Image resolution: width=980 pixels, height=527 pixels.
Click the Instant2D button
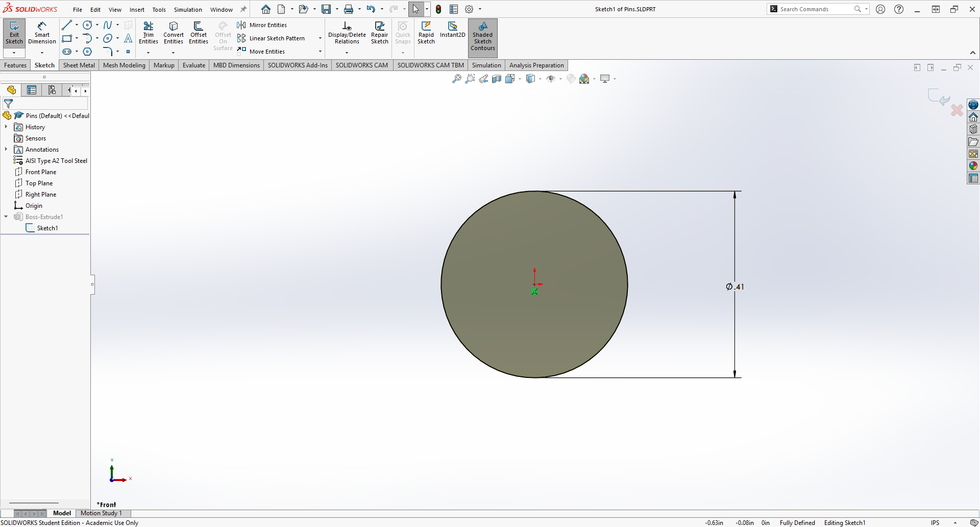(453, 30)
